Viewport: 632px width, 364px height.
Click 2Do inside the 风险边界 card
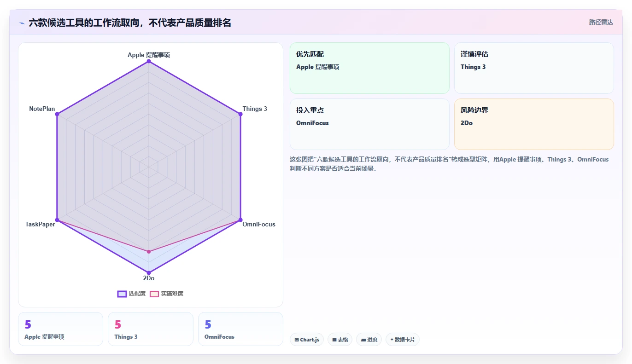click(x=467, y=123)
